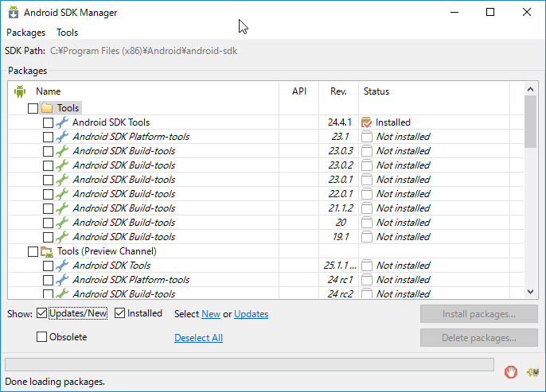Click the Android SDK Manager title bar icon

pos(14,12)
